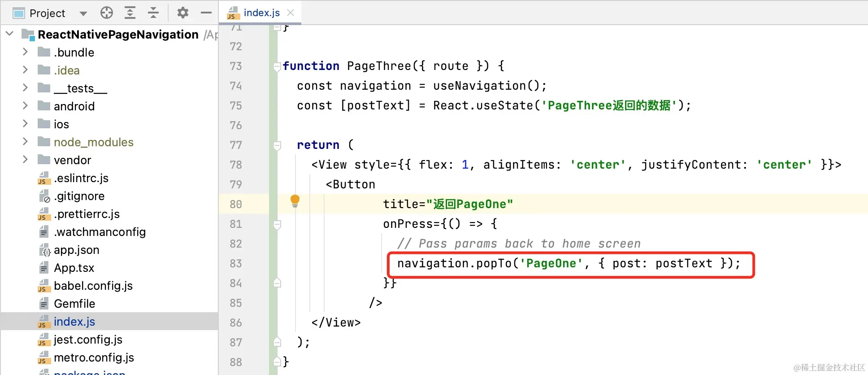The image size is (868, 375).
Task: Collapse the ReactNativePageNavigation root node
Action: coord(9,34)
